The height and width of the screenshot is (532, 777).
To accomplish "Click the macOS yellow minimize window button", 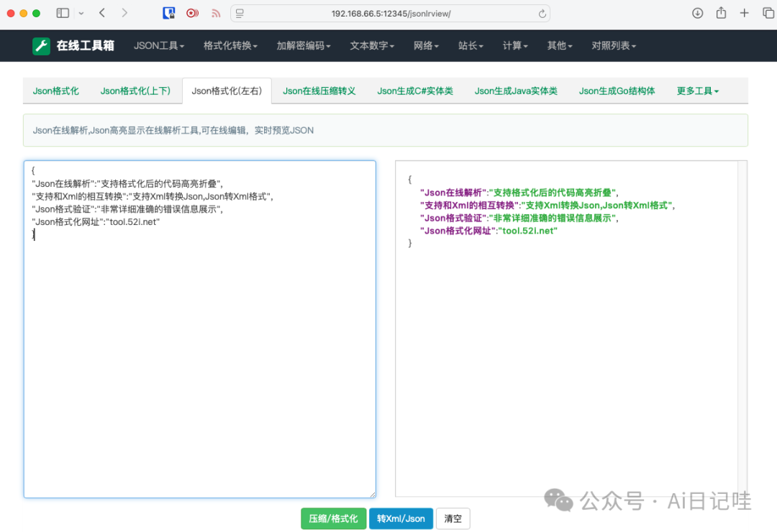I will (23, 14).
